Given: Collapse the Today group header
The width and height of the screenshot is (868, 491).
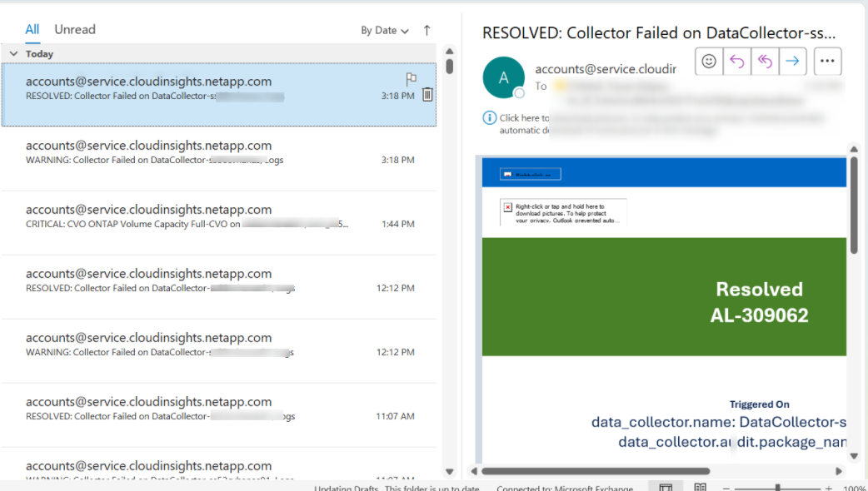Looking at the screenshot, I should click(14, 53).
